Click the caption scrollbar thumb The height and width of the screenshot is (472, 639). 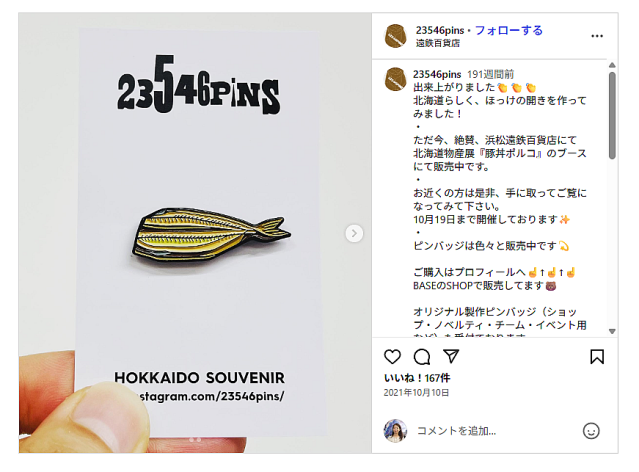coord(612,115)
